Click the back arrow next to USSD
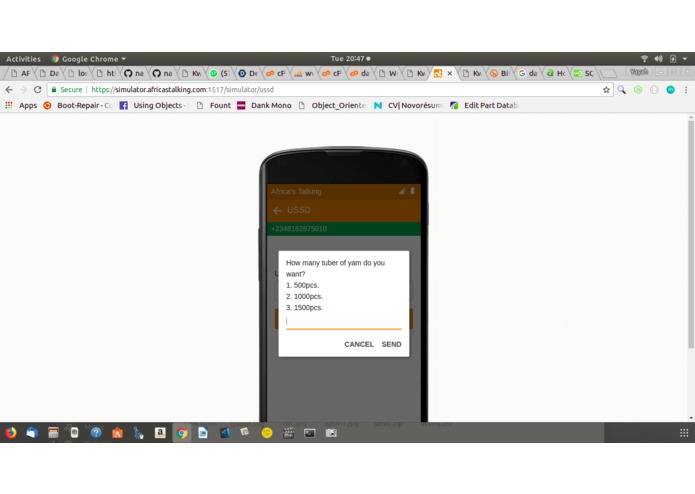The height and width of the screenshot is (494, 695). tap(277, 211)
